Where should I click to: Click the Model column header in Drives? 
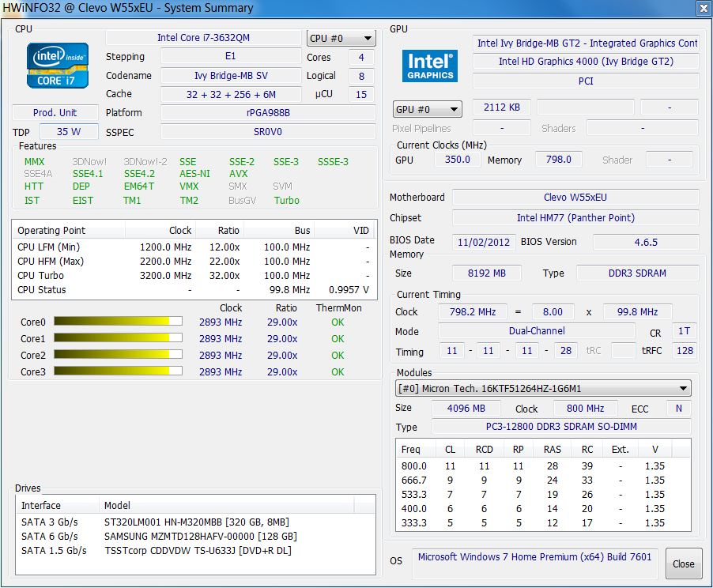226,505
